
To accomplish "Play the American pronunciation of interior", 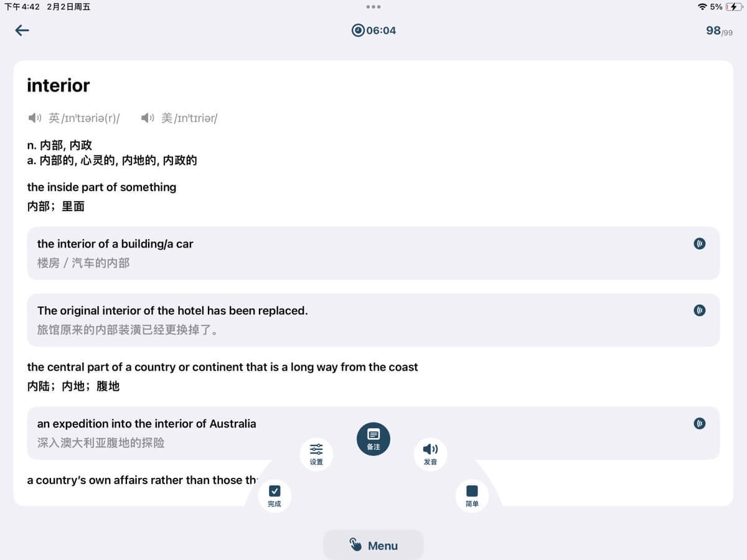I will click(147, 118).
